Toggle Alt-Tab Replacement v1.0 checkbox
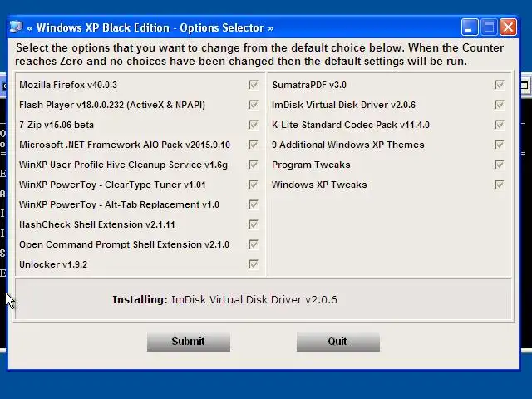This screenshot has height=399, width=532. click(253, 204)
